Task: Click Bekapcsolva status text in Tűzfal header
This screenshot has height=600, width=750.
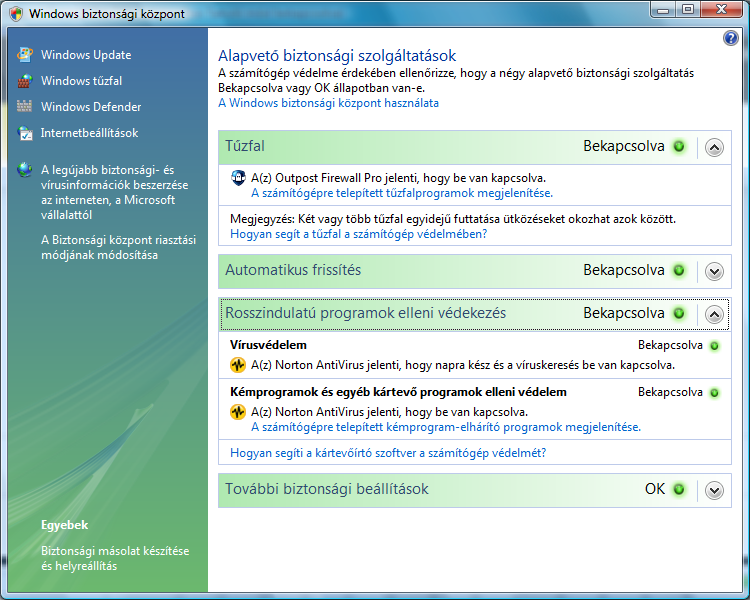Action: (x=624, y=146)
